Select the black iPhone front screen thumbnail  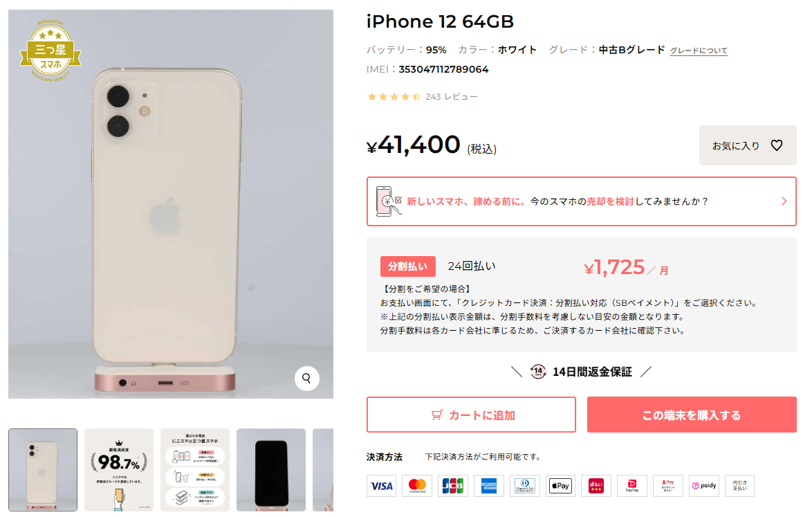pos(271,470)
